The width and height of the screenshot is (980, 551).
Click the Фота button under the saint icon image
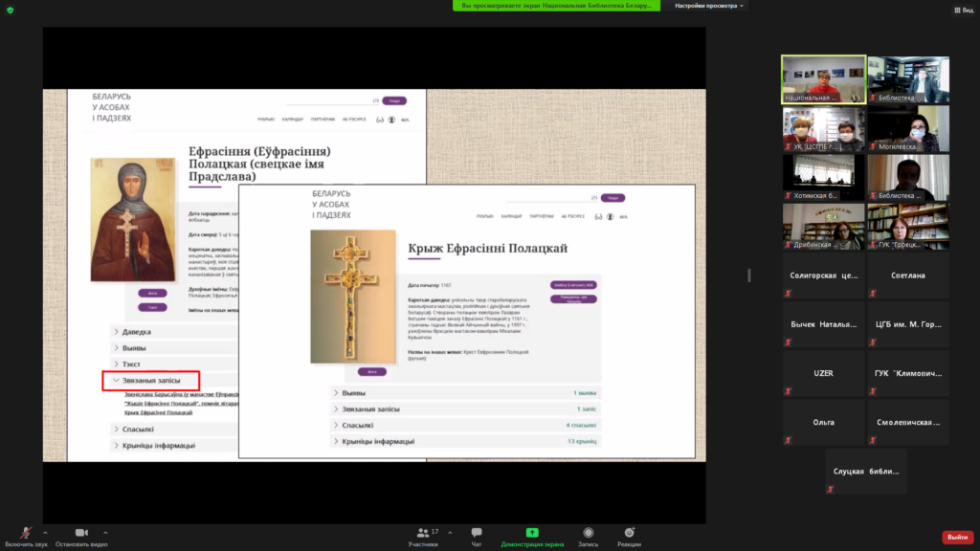coord(152,293)
